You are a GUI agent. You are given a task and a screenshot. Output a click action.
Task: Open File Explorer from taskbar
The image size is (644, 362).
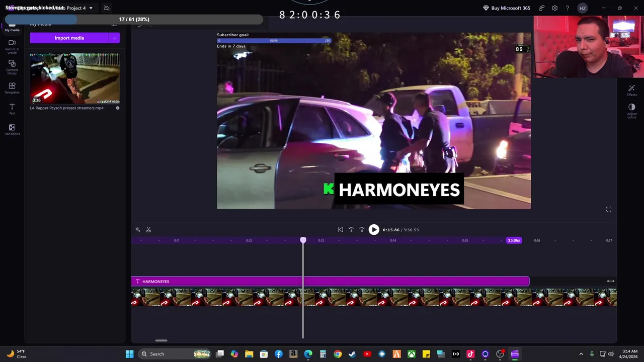coord(249,354)
